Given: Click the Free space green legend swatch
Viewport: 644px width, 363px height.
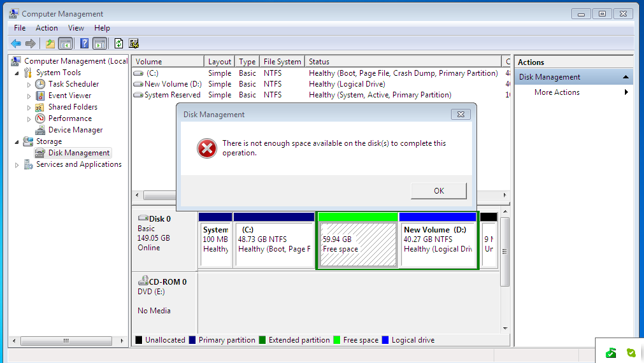Looking at the screenshot, I should [x=337, y=340].
